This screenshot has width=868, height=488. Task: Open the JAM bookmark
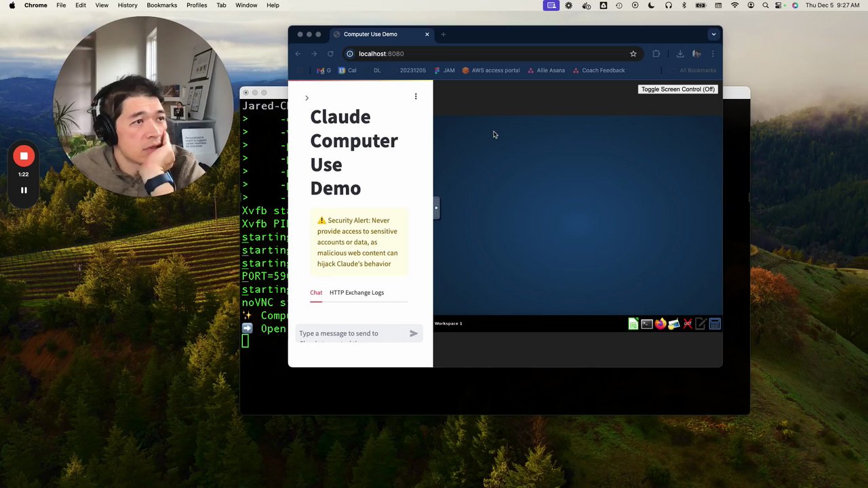coord(445,70)
